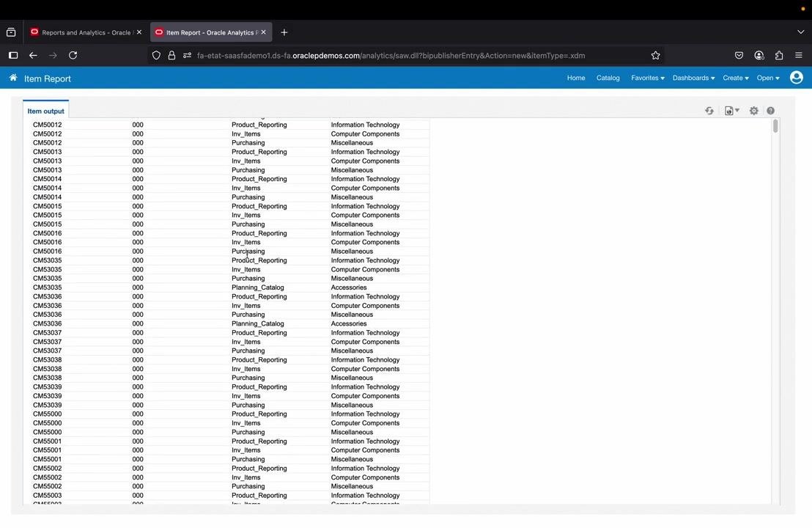Open the Firefox account icon

[759, 56]
